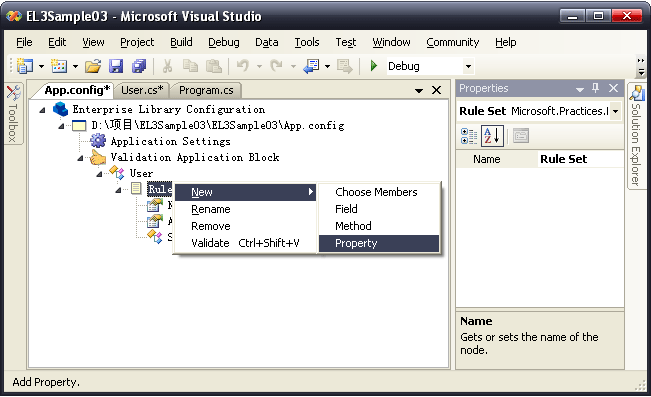This screenshot has width=651, height=397.
Task: Switch Properties to Categorized view
Action: click(x=469, y=136)
